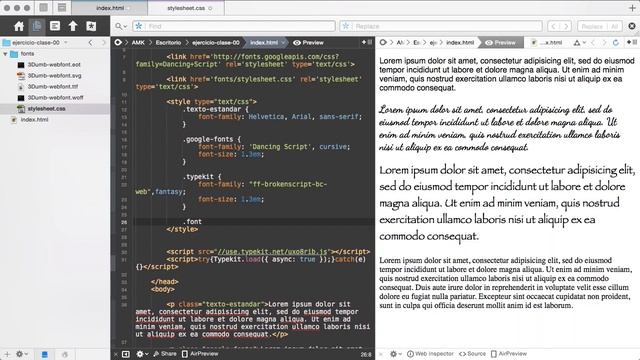Viewport: 640px width, 360px height.
Task: Click the ...a.html preview source file
Action: (x=547, y=42)
